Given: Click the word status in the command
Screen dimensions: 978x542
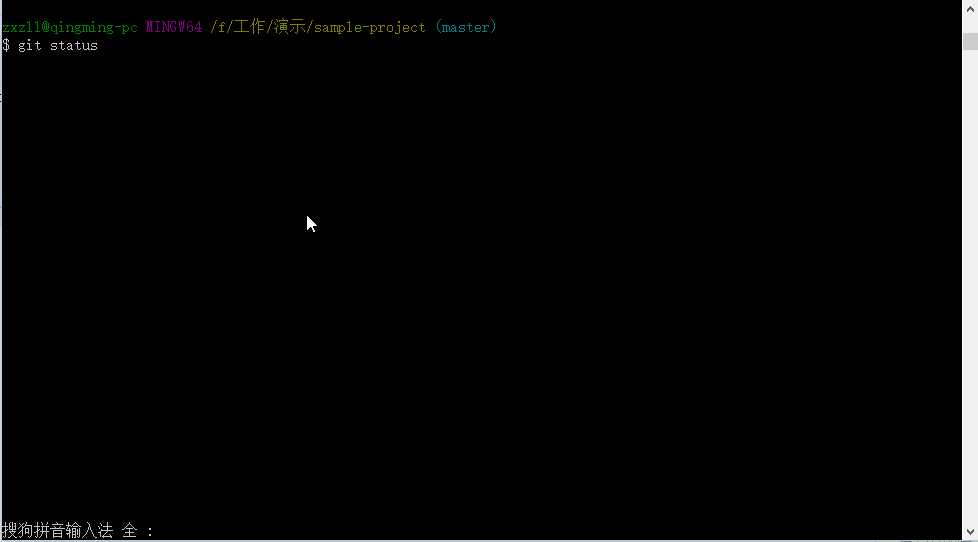Looking at the screenshot, I should click(74, 46).
